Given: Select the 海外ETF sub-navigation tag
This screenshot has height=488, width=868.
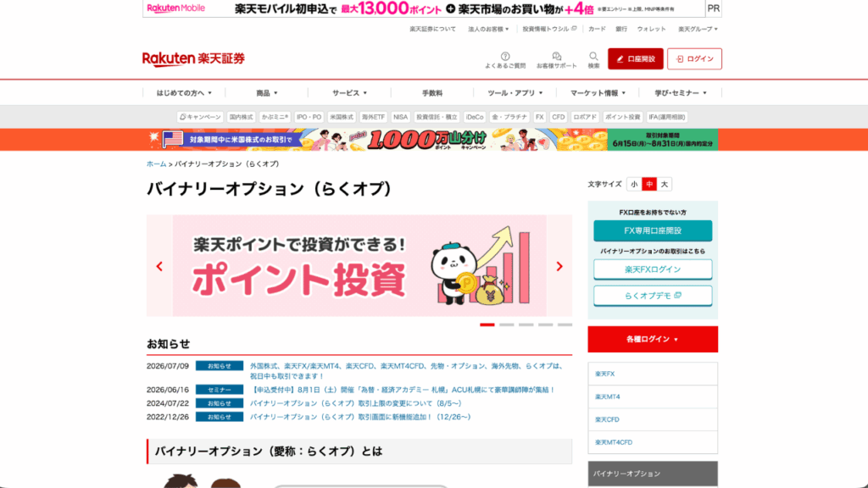Looking at the screenshot, I should (x=373, y=117).
